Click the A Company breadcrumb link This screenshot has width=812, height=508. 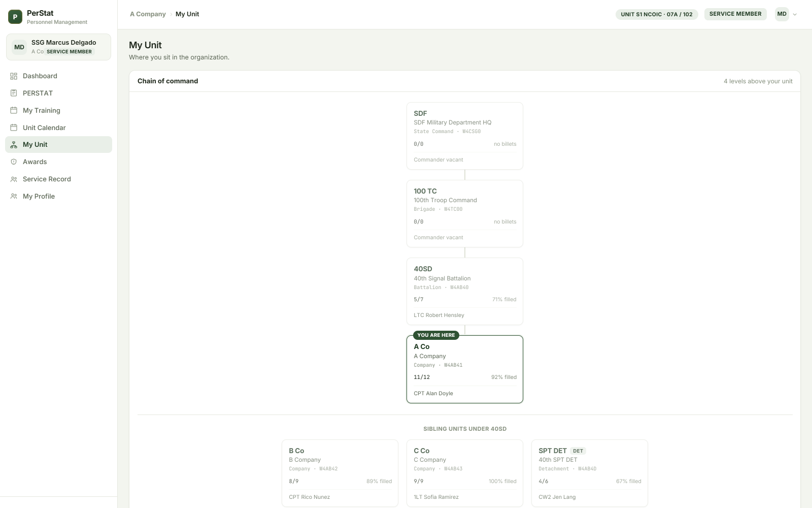148,14
